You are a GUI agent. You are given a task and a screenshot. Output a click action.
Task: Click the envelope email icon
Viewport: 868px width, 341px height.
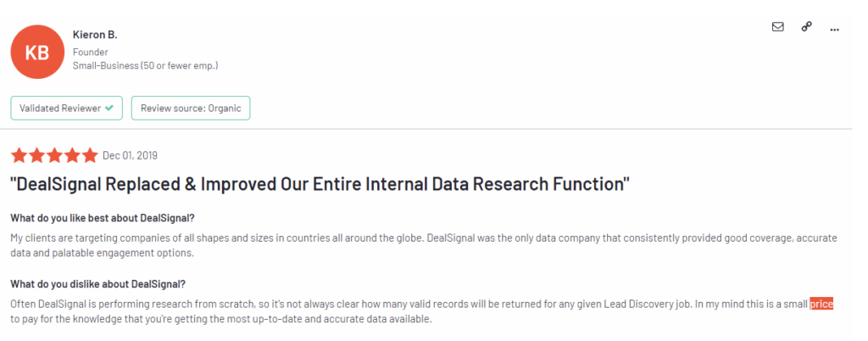[x=778, y=26]
